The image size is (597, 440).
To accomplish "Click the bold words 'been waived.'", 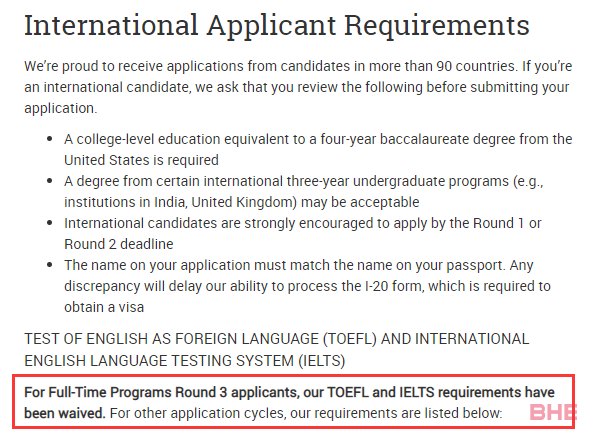I will 65,413.
